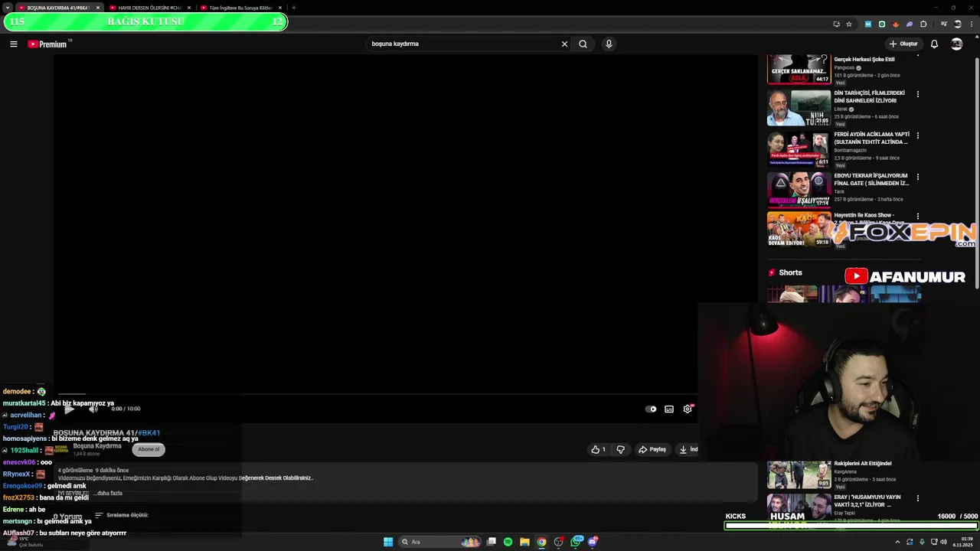Image resolution: width=980 pixels, height=551 pixels.
Task: Expand description with ...daha fazla
Action: point(108,493)
